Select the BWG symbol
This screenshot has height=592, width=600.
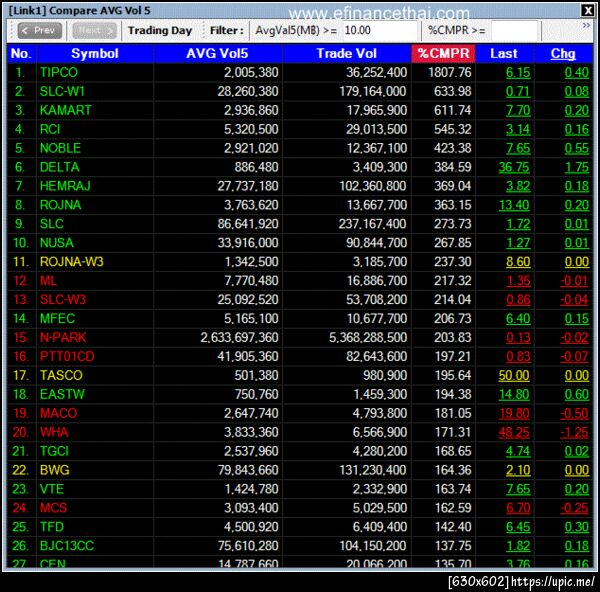click(55, 470)
